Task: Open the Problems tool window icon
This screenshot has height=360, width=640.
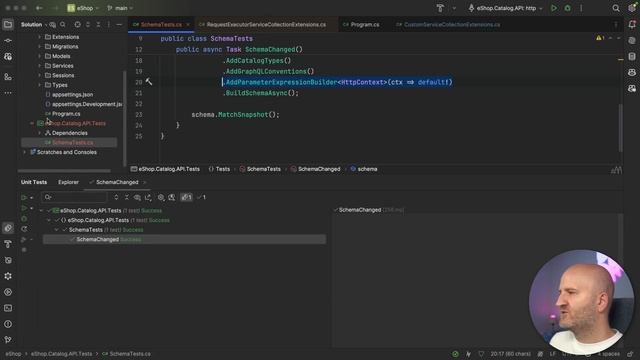Action: (8, 324)
